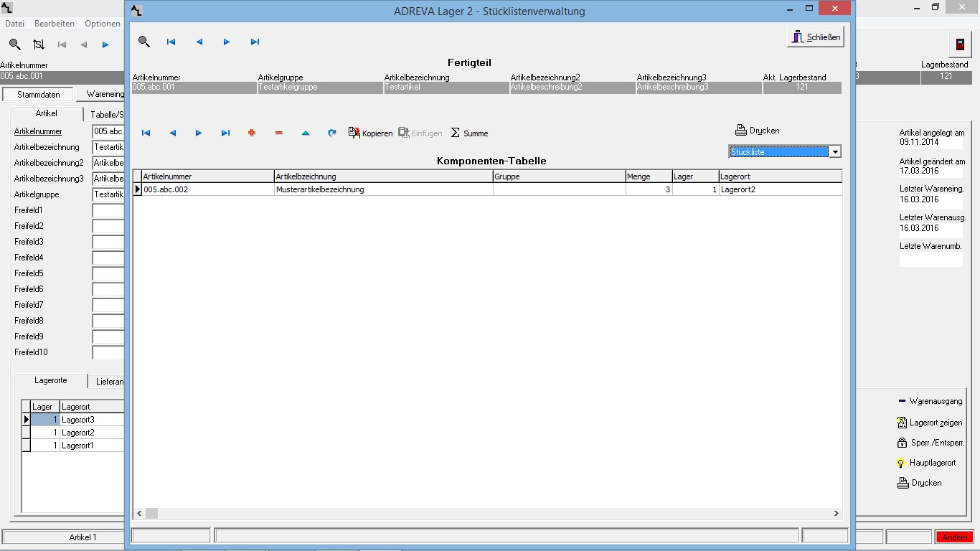Print the parts list via Drucken
Image resolution: width=980 pixels, height=551 pixels.
pos(758,131)
